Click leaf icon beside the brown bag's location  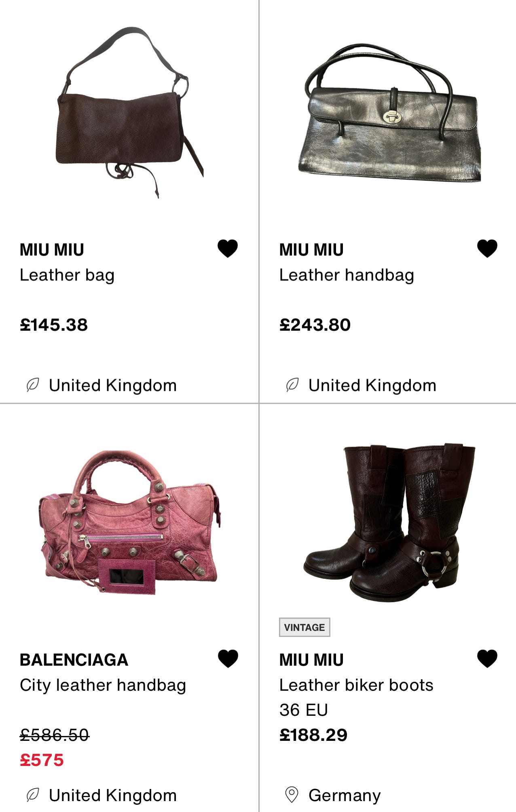pyautogui.click(x=33, y=385)
